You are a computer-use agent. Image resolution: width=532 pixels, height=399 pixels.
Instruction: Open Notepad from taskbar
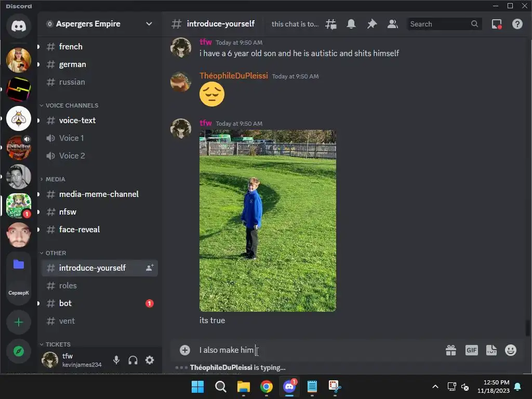pos(312,387)
